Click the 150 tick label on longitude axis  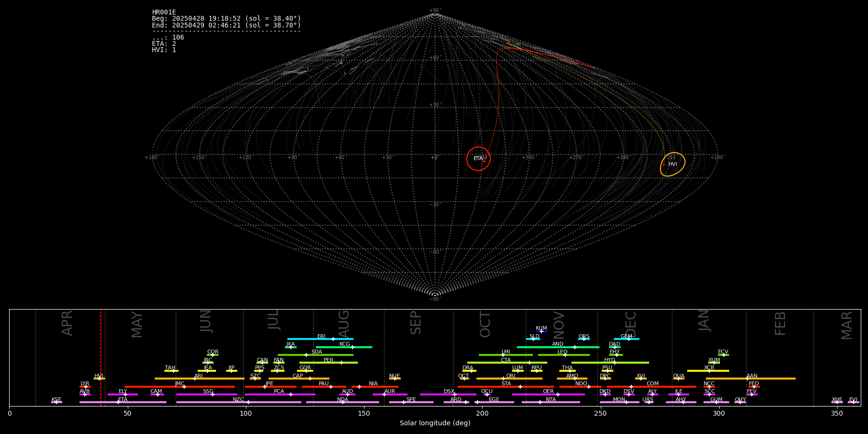(364, 414)
